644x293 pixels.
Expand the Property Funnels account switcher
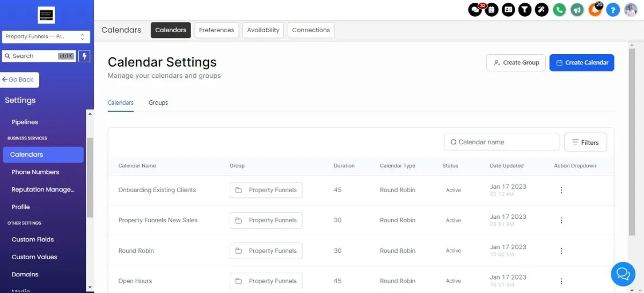[46, 36]
